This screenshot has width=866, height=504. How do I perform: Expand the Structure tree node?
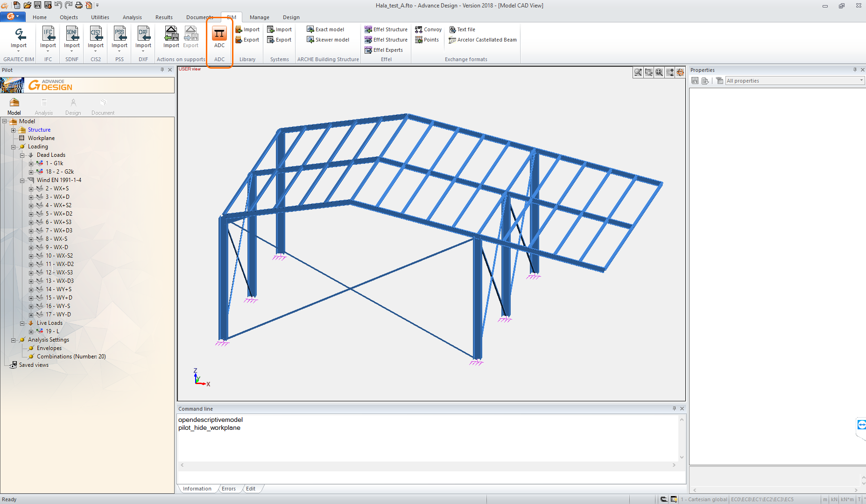(14, 130)
